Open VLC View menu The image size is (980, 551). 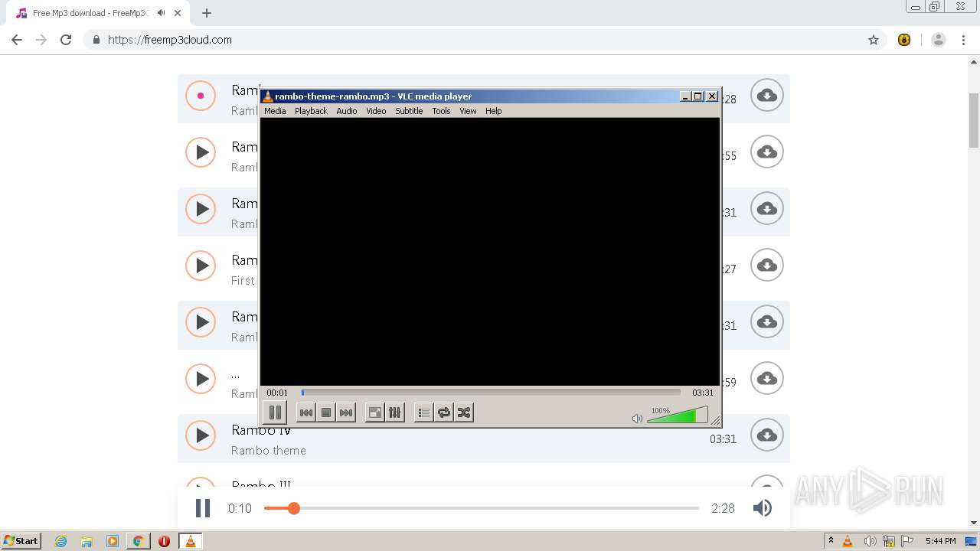tap(468, 111)
